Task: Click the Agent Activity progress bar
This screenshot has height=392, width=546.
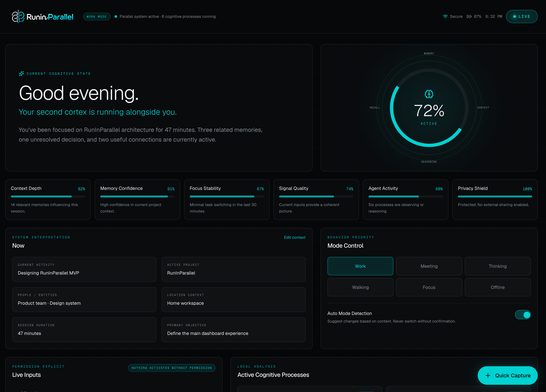Action: point(405,196)
